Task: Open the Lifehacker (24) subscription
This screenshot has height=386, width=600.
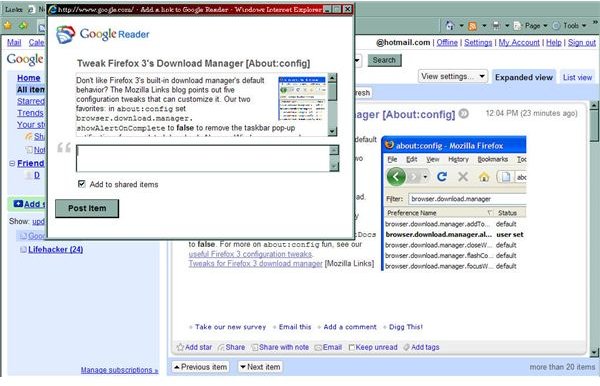Action: (x=55, y=249)
